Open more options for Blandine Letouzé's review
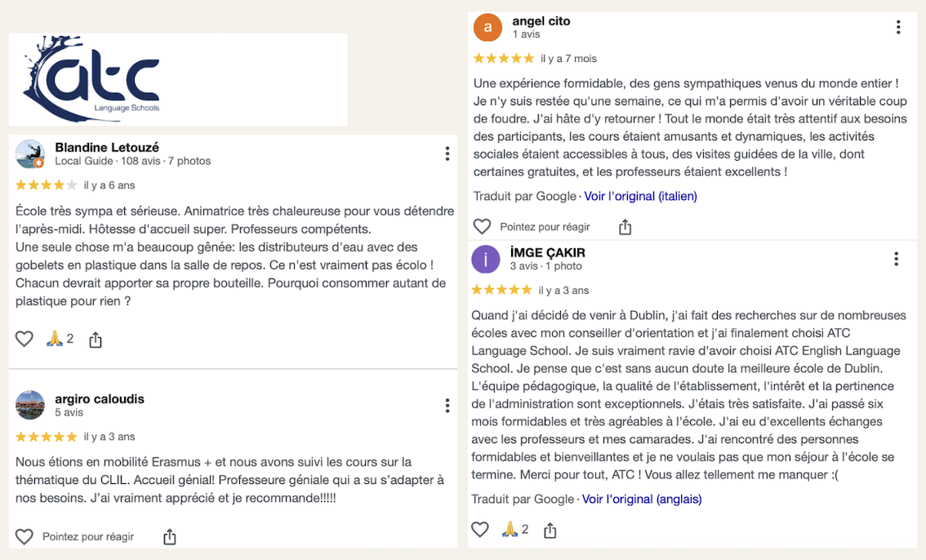Image resolution: width=926 pixels, height=560 pixels. tap(447, 153)
